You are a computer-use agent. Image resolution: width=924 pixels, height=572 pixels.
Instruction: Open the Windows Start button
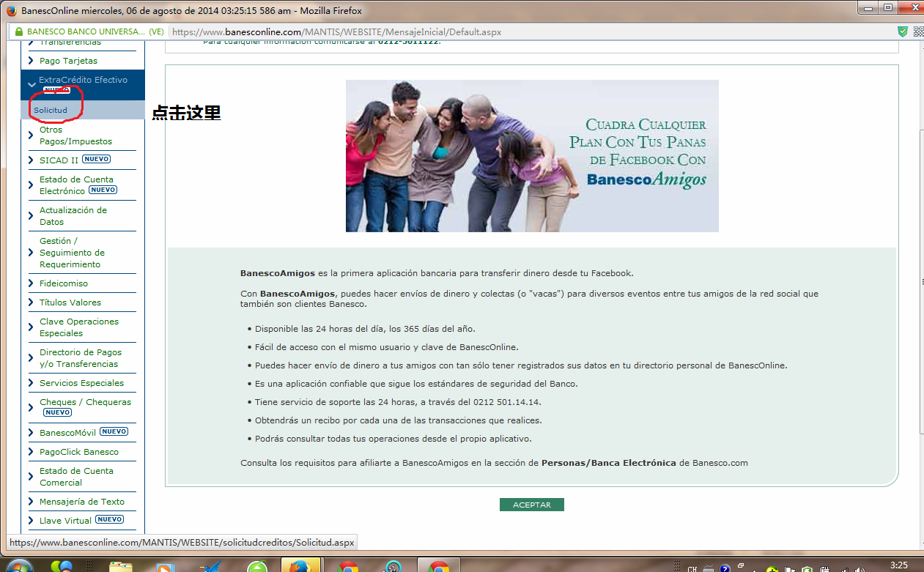[x=18, y=566]
